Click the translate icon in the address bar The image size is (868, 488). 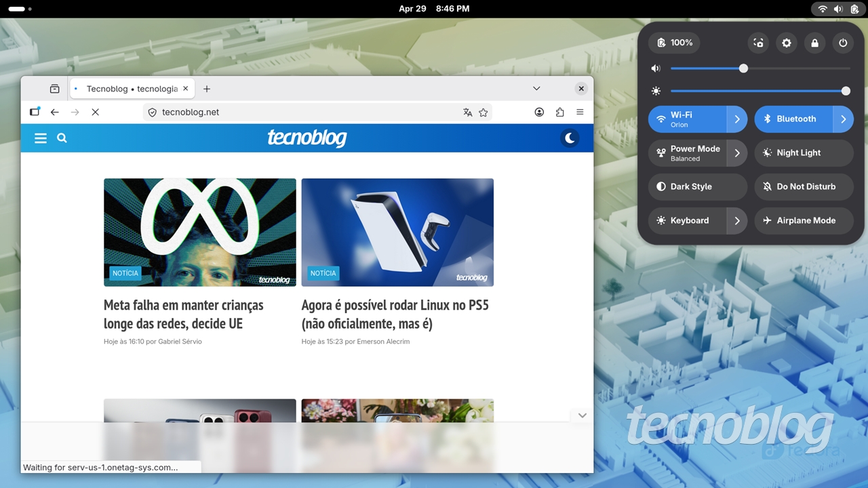pyautogui.click(x=467, y=112)
